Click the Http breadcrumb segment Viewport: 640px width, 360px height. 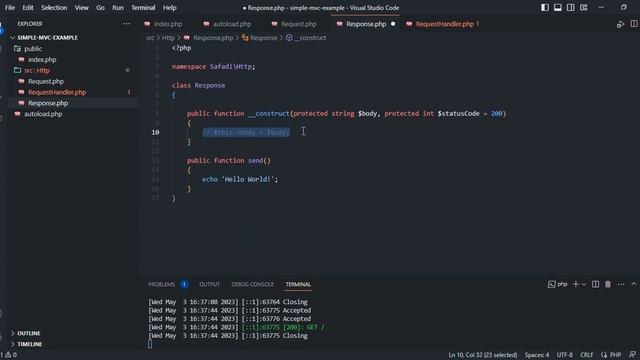tap(168, 38)
